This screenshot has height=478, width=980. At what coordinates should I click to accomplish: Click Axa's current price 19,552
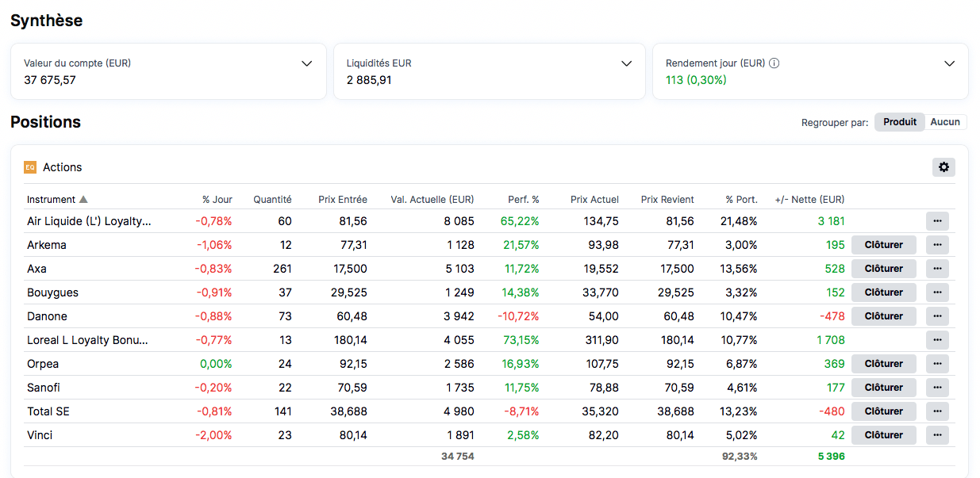600,269
